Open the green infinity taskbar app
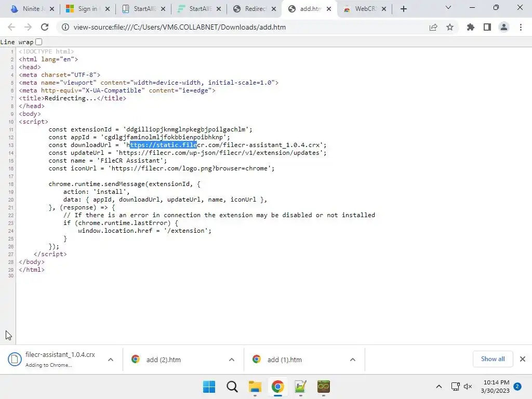This screenshot has width=532, height=399. point(323,387)
